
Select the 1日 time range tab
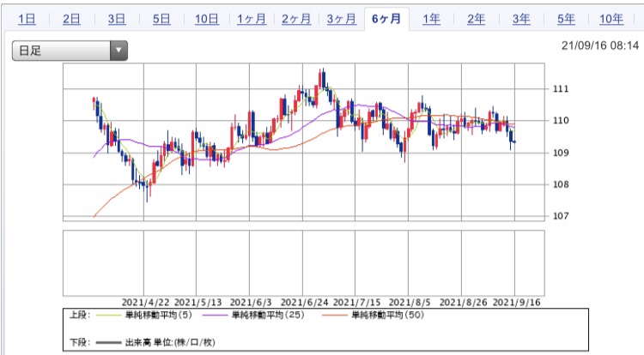[x=27, y=19]
